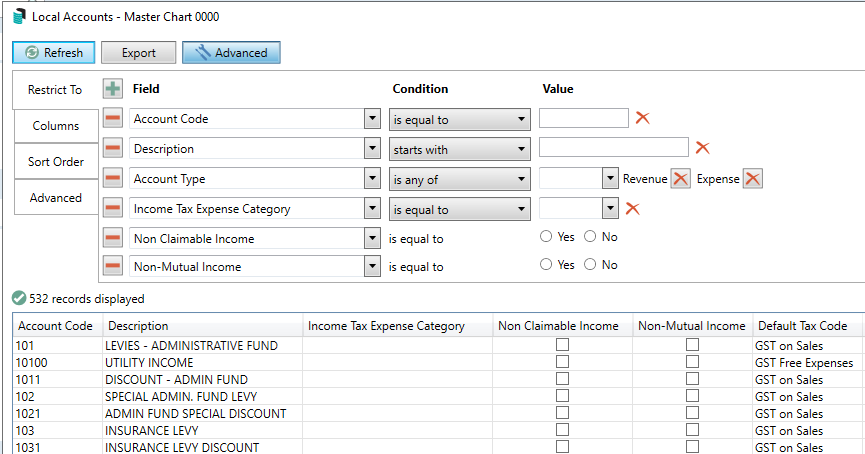
Task: Select Yes for Non Claimable Income
Action: (x=546, y=237)
